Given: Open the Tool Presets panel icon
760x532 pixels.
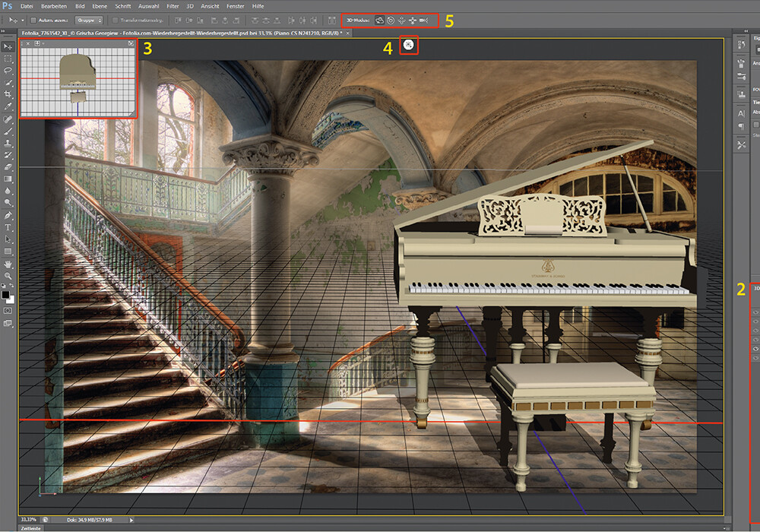Looking at the screenshot, I should [x=741, y=145].
